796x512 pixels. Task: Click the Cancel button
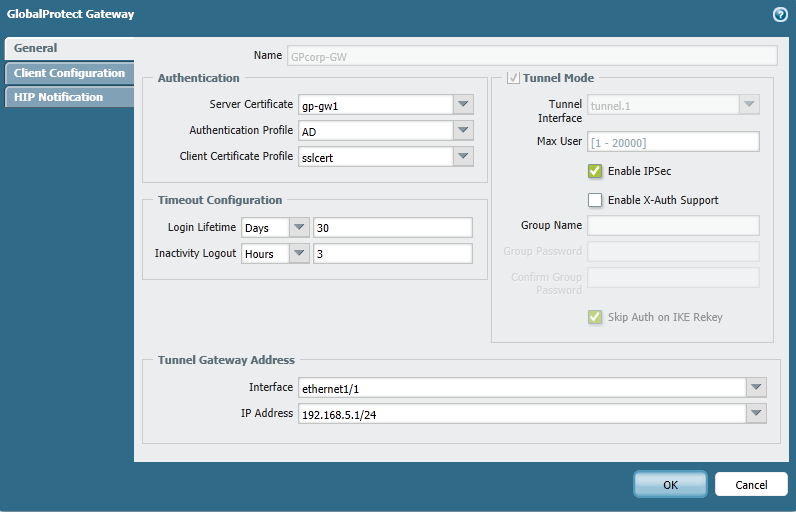coord(751,485)
